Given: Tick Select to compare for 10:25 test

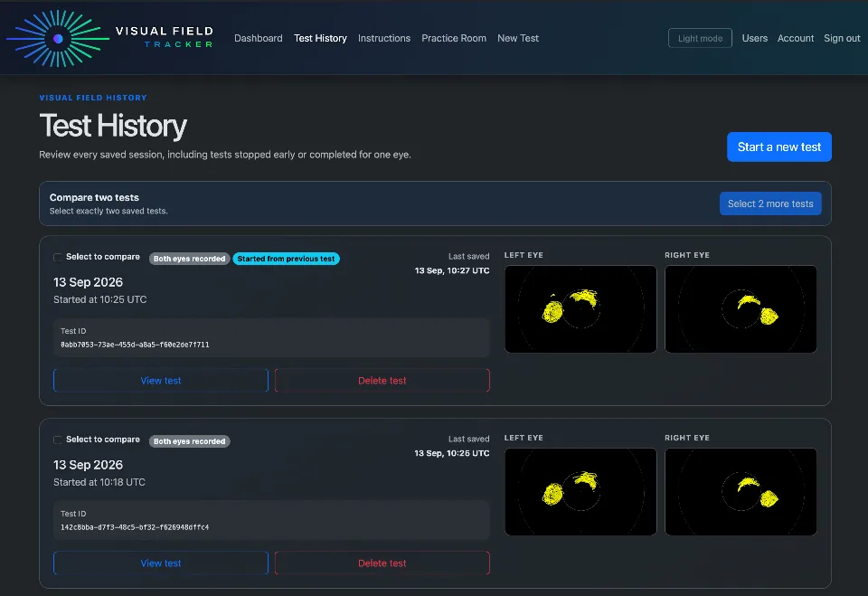Looking at the screenshot, I should (x=57, y=257).
